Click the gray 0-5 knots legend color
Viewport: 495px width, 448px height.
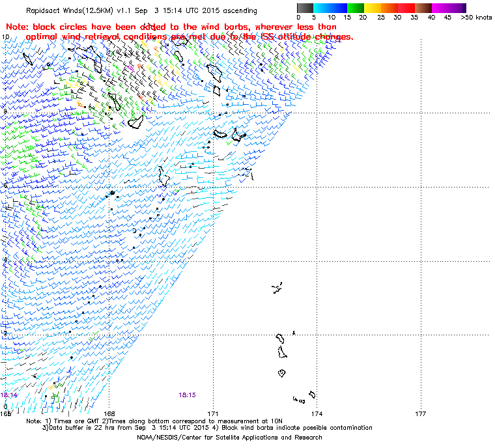305,8
